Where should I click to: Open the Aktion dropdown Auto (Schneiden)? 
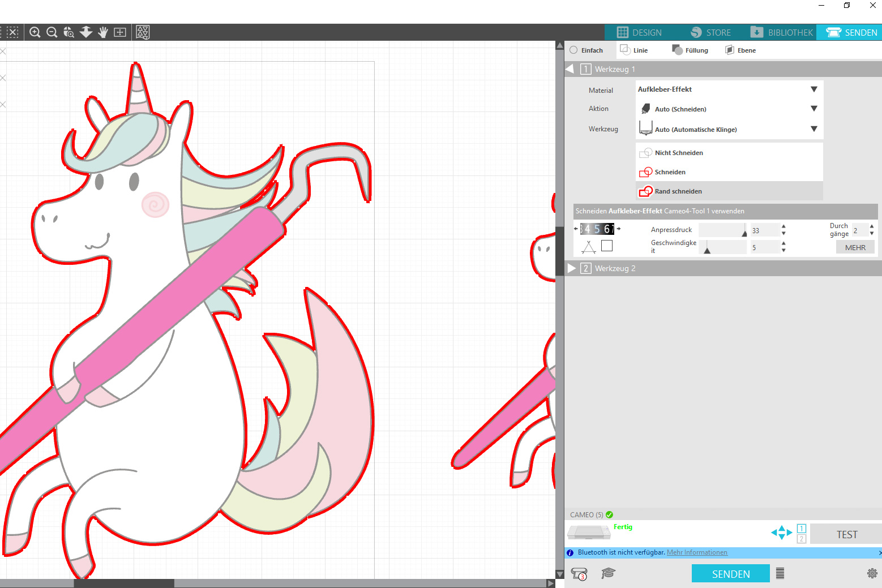coord(729,109)
